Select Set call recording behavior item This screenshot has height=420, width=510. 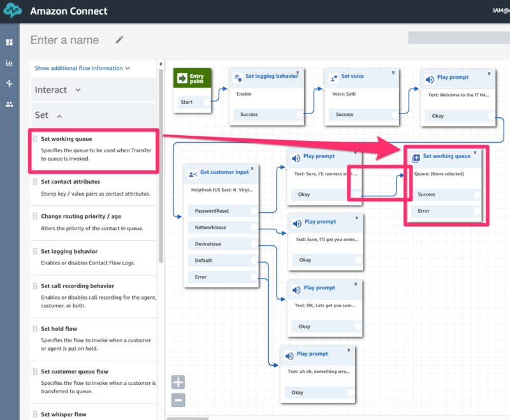(x=93, y=296)
